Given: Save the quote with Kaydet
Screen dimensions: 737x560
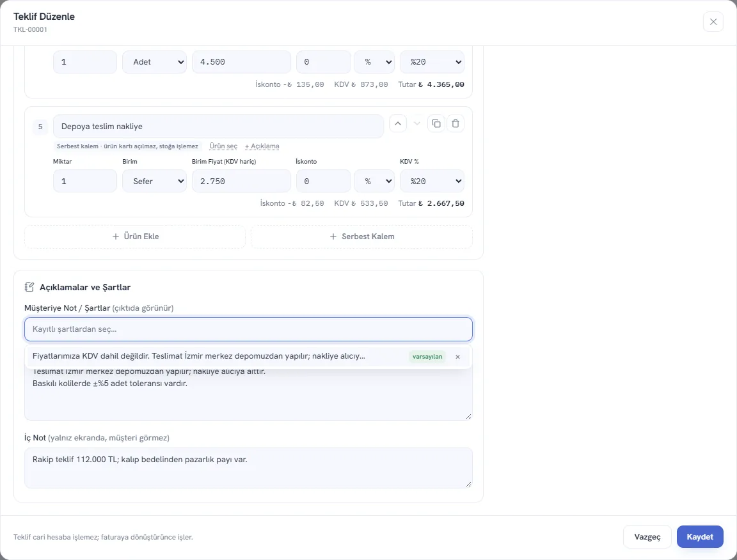Looking at the screenshot, I should tap(700, 537).
